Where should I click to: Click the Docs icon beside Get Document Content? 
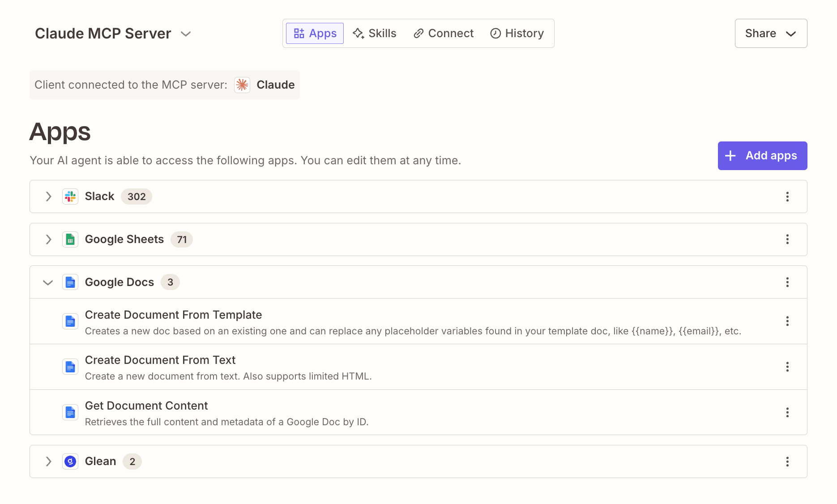(70, 412)
